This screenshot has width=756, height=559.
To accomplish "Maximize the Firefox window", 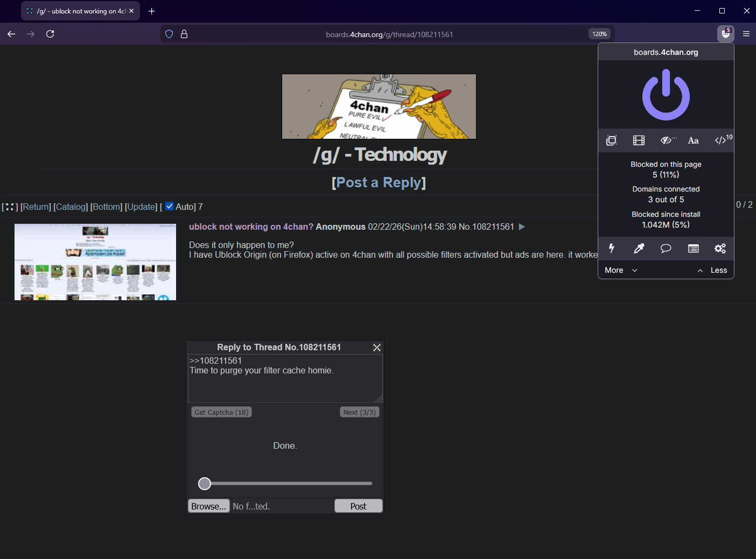I will [x=722, y=11].
